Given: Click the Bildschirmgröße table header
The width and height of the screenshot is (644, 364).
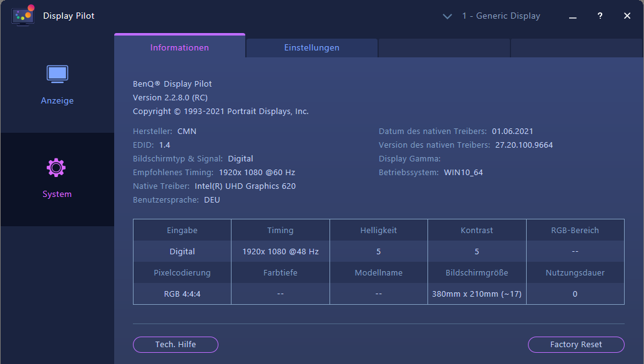Looking at the screenshot, I should pyautogui.click(x=476, y=273).
